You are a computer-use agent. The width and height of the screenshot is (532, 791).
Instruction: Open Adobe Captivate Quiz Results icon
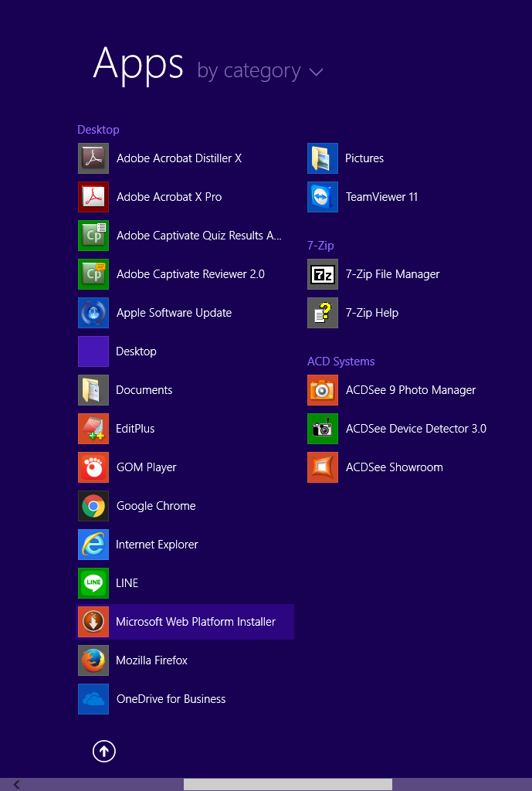(x=93, y=236)
